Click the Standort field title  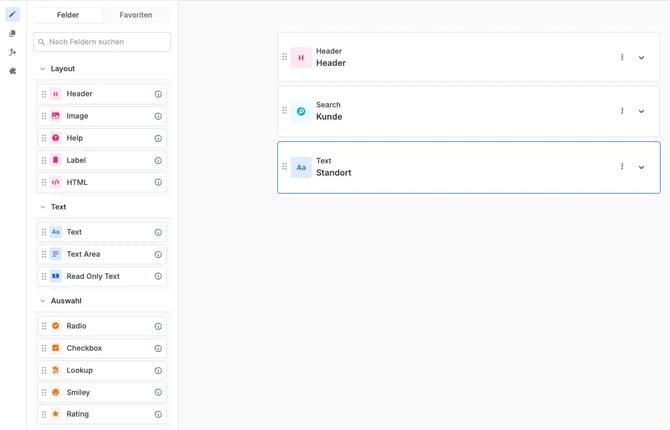334,173
